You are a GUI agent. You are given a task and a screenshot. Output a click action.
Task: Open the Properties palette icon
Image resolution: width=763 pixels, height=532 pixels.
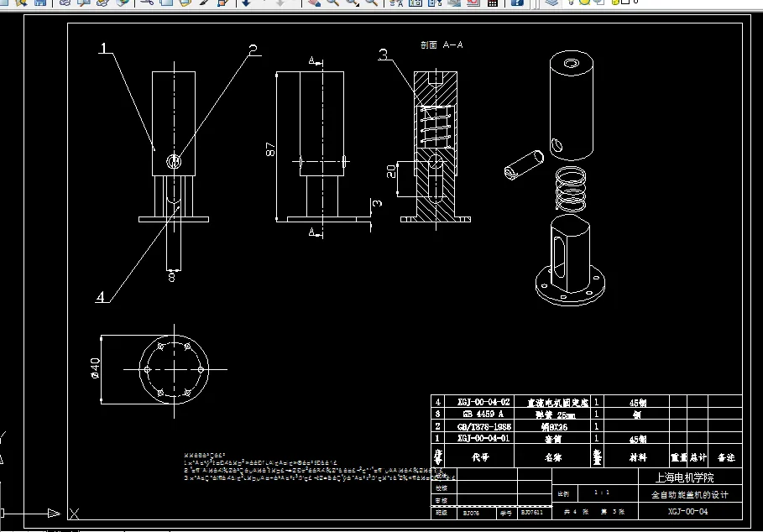(396, 2)
